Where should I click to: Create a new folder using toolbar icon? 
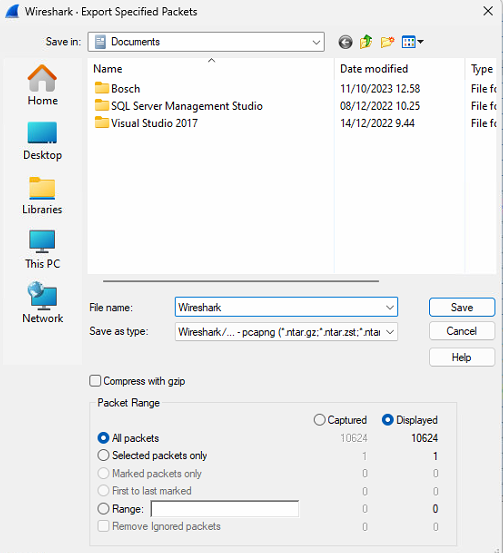(x=387, y=42)
